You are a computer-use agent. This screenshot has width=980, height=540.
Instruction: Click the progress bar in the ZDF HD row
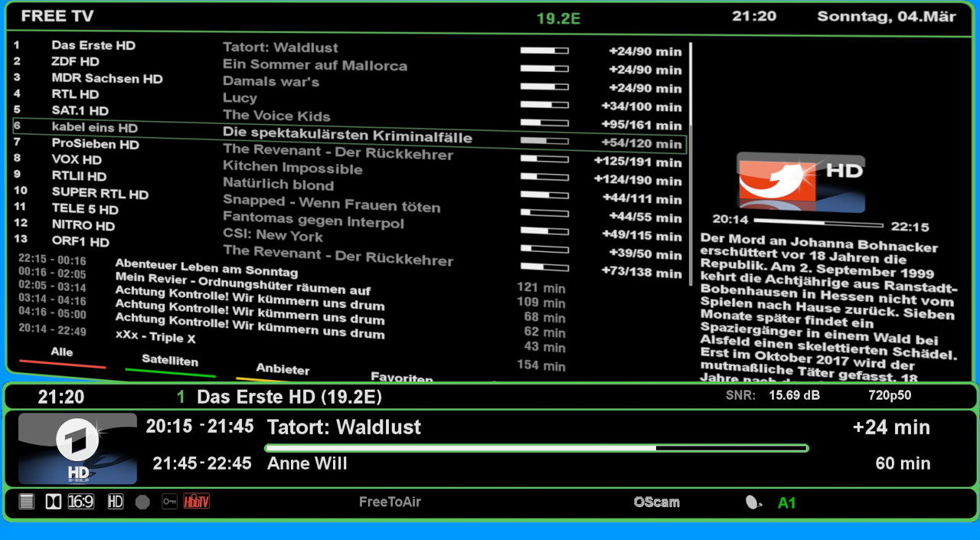544,69
